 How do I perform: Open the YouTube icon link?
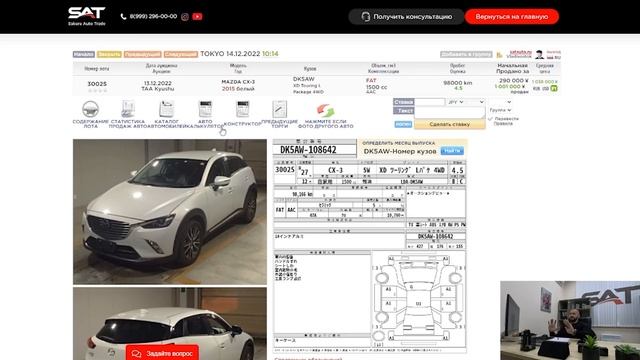[x=197, y=17]
